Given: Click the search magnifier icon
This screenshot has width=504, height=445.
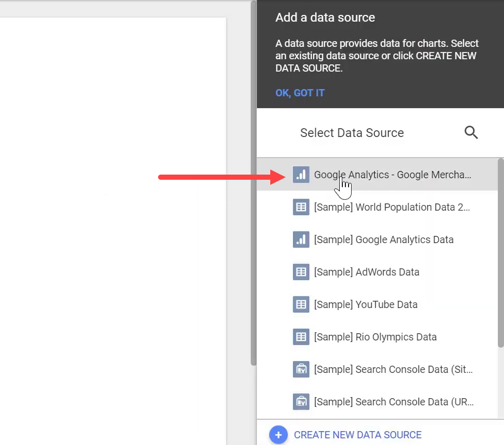Looking at the screenshot, I should (471, 133).
